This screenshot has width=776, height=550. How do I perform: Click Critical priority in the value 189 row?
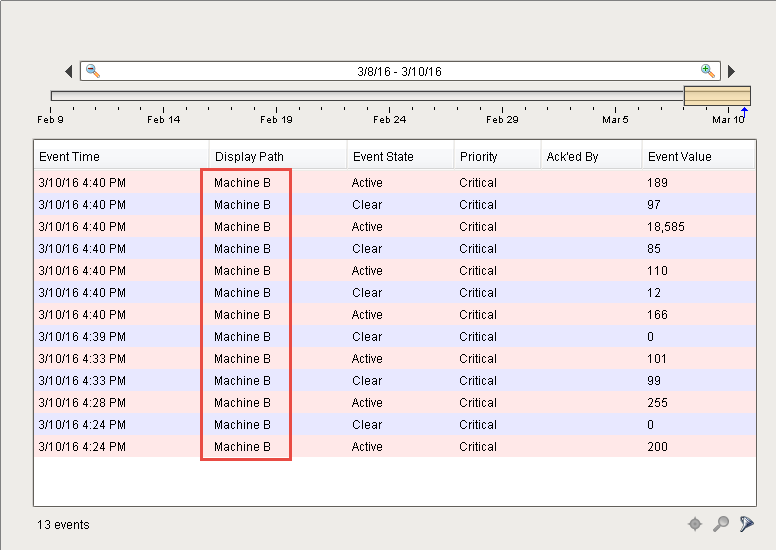[478, 183]
